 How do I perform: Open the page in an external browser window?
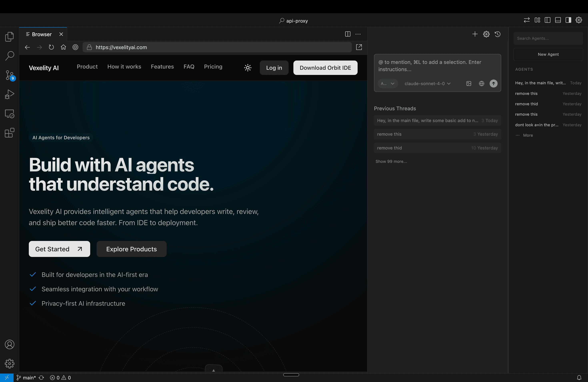pos(359,47)
